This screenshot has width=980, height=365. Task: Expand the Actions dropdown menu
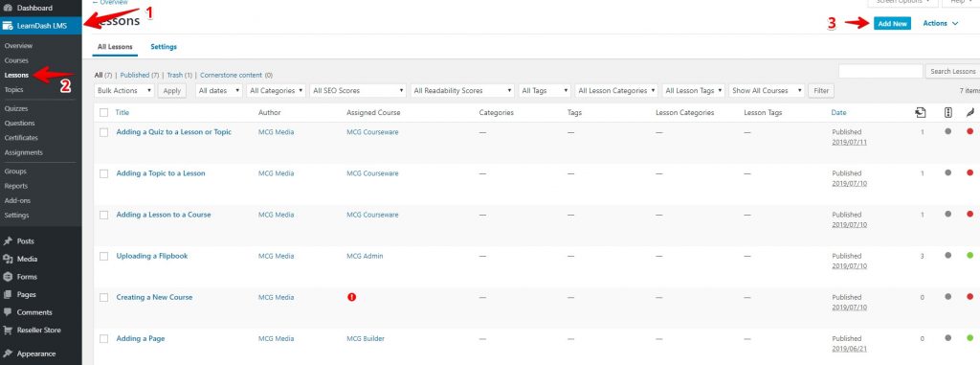(x=940, y=23)
